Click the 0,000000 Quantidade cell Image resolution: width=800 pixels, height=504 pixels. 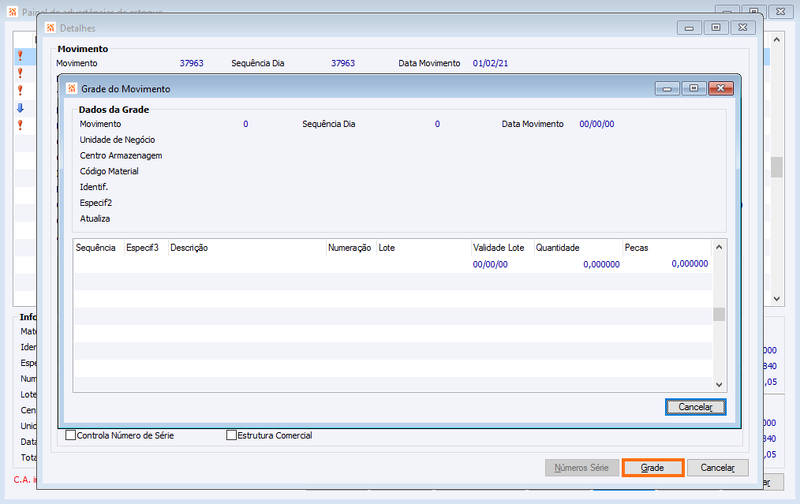(602, 264)
